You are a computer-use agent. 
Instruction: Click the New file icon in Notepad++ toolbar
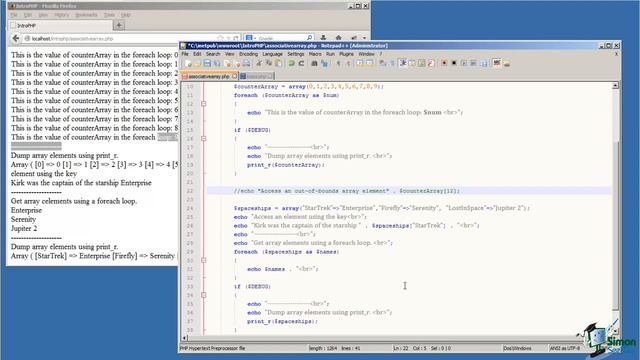(x=188, y=63)
